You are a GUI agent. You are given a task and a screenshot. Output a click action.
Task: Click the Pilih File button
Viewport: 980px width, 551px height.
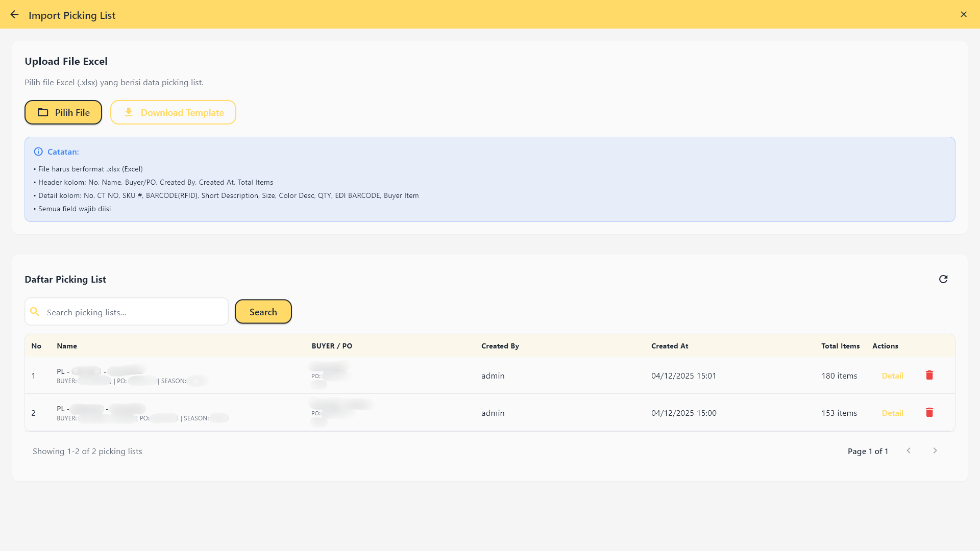[63, 112]
